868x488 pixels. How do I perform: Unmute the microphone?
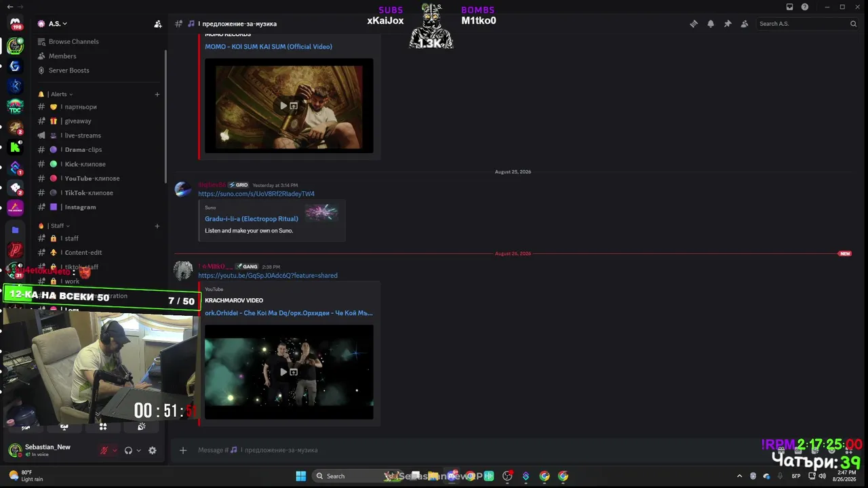pyautogui.click(x=104, y=450)
